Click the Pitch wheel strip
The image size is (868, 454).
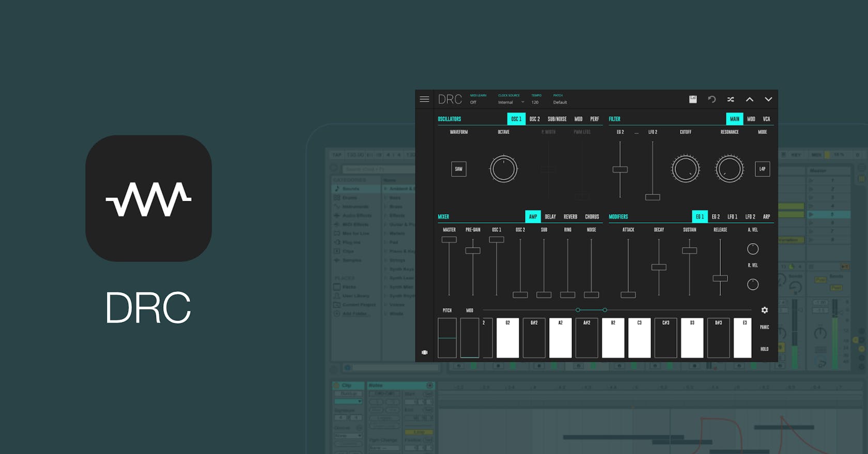point(447,338)
